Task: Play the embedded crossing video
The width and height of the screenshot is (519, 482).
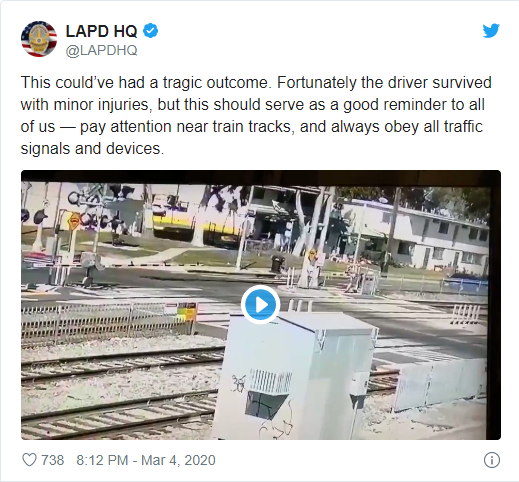Action: 261,305
